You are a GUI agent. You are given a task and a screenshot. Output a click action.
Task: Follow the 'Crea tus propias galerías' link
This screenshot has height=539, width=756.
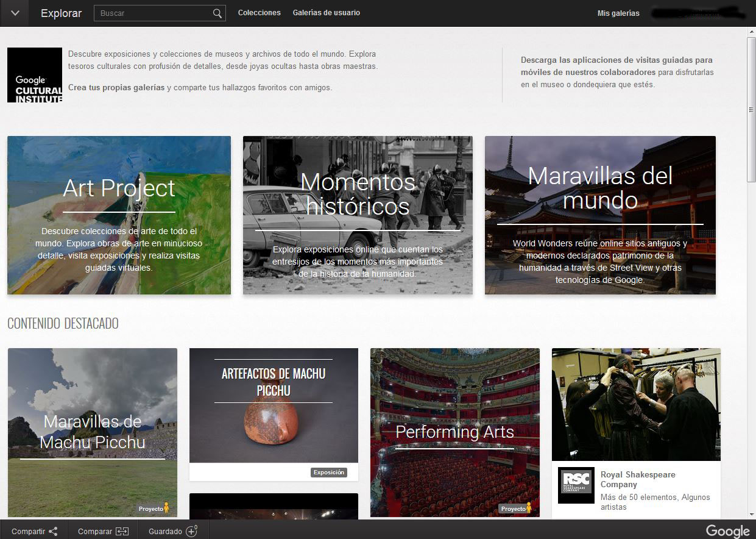click(x=116, y=87)
